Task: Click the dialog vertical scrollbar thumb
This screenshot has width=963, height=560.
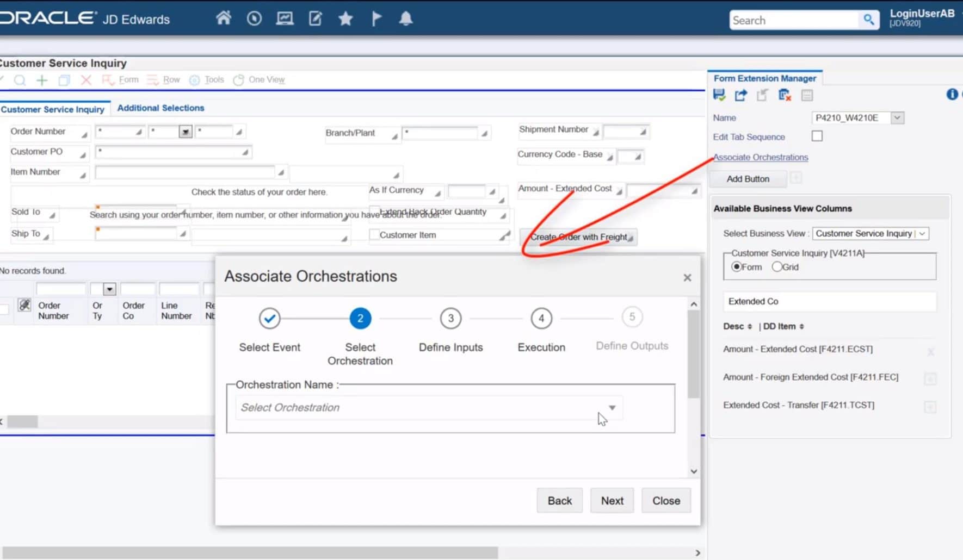Action: (693, 354)
